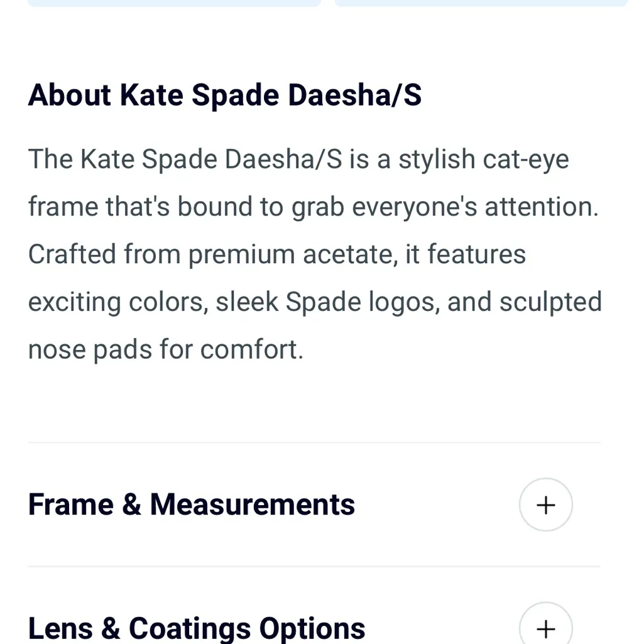
Task: Open Frame & Measurements via its circular plus button
Action: pos(545,505)
